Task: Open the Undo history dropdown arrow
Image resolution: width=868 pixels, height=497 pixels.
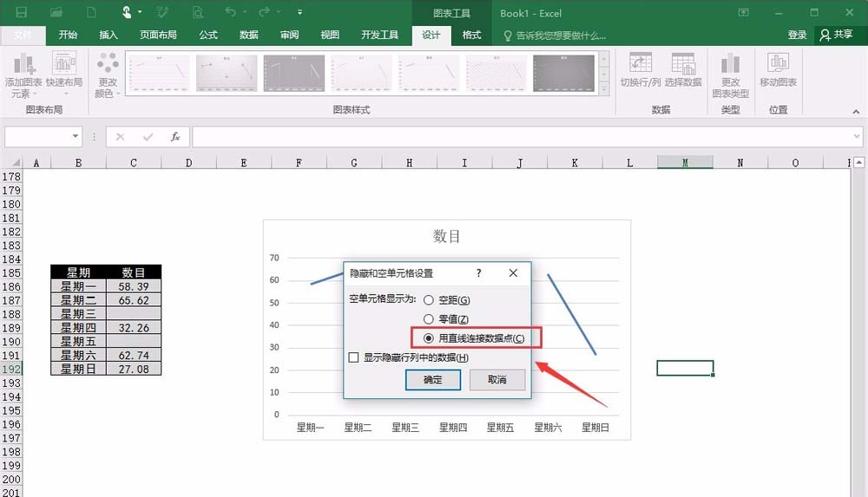Action: [x=244, y=11]
